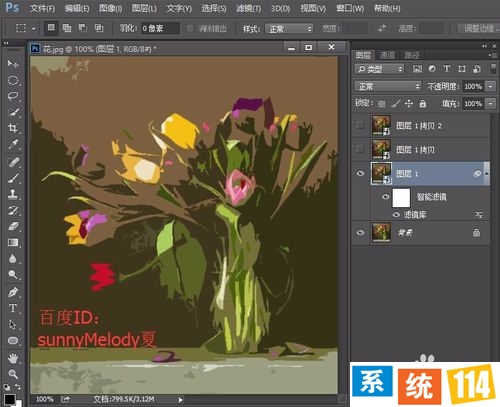Screen dimensions: 500x407
Task: Lock transparent pixels icon
Action: pyautogui.click(x=382, y=104)
